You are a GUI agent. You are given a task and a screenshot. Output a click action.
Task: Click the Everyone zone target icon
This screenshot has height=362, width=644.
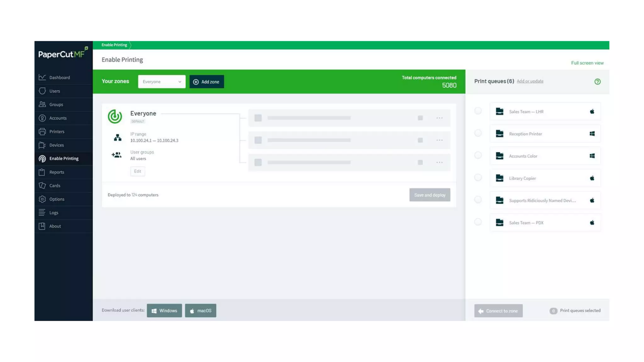click(115, 116)
